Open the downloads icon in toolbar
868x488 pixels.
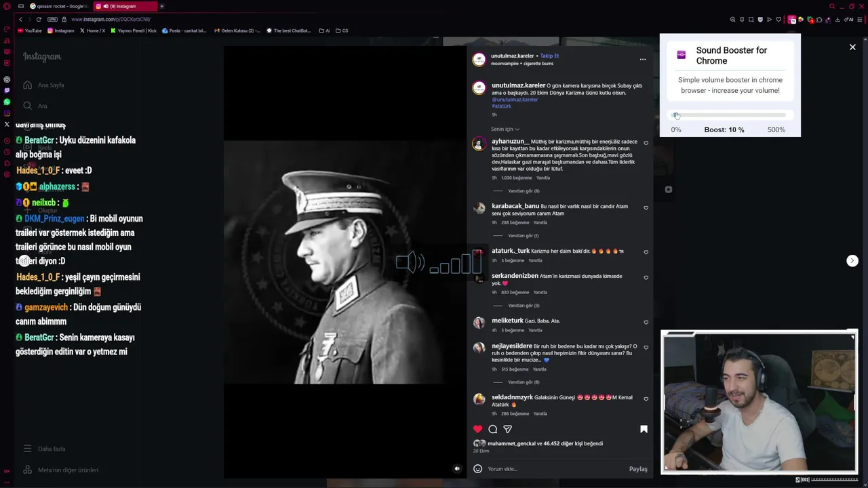coord(837,20)
